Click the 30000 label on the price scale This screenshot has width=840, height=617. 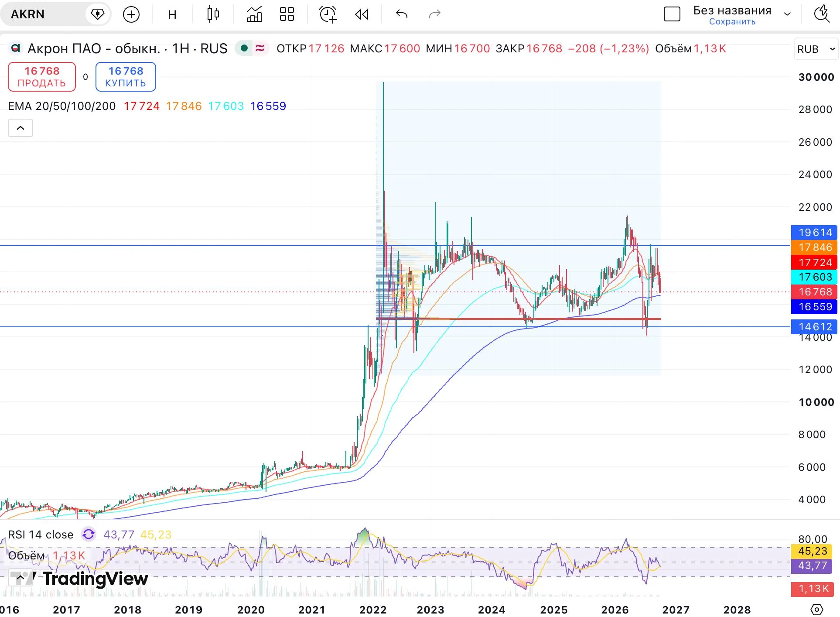tap(816, 77)
